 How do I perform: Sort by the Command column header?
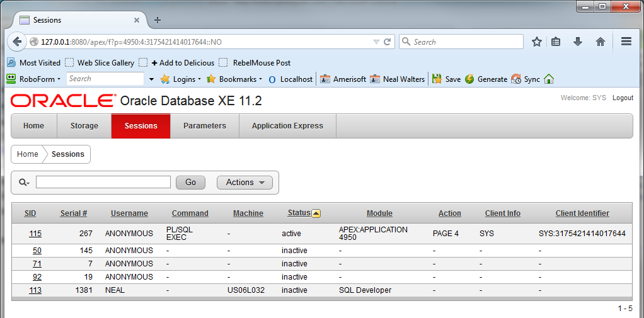point(190,213)
